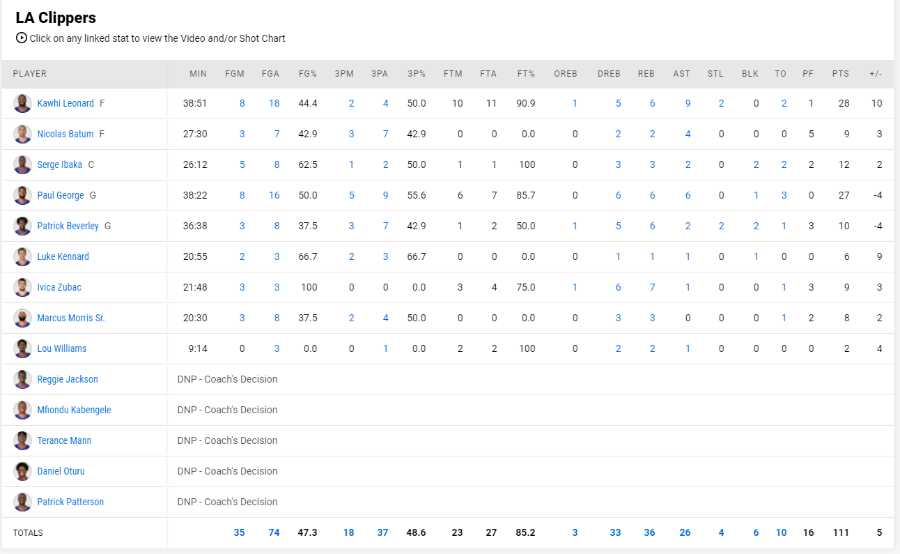Open Paul George's player page
The image size is (900, 554).
point(60,195)
